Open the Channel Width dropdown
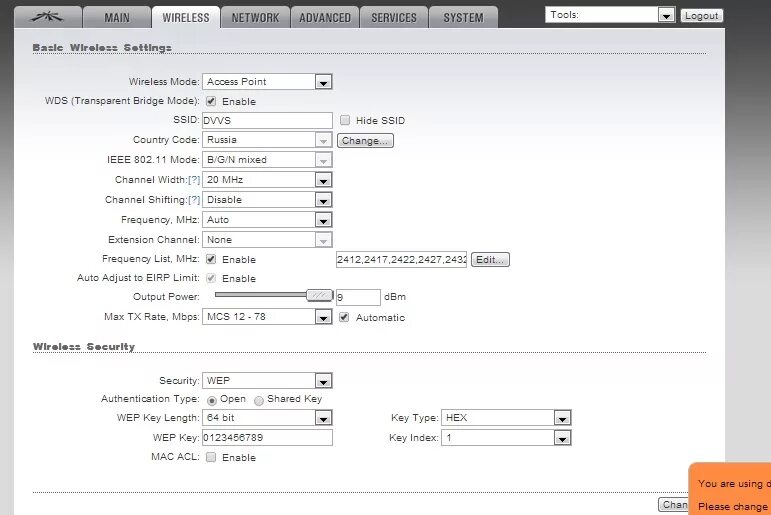Screen dimensions: 771x515 [x=267, y=180]
